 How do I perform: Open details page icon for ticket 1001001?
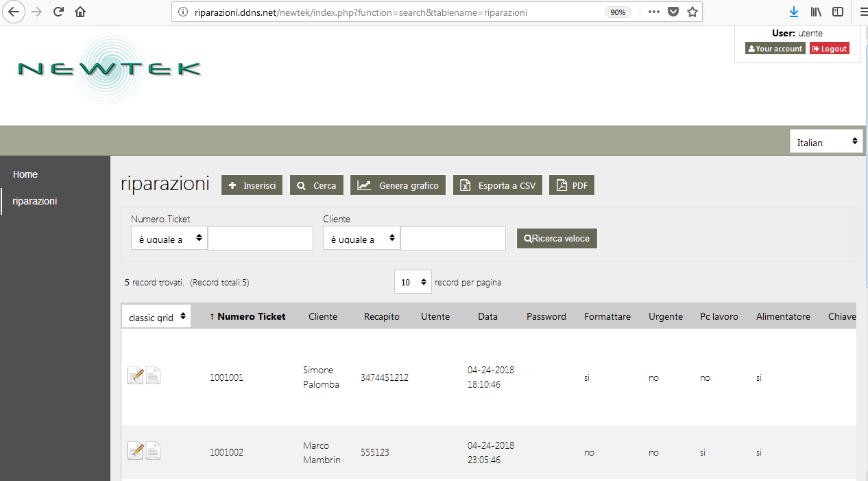coord(153,376)
